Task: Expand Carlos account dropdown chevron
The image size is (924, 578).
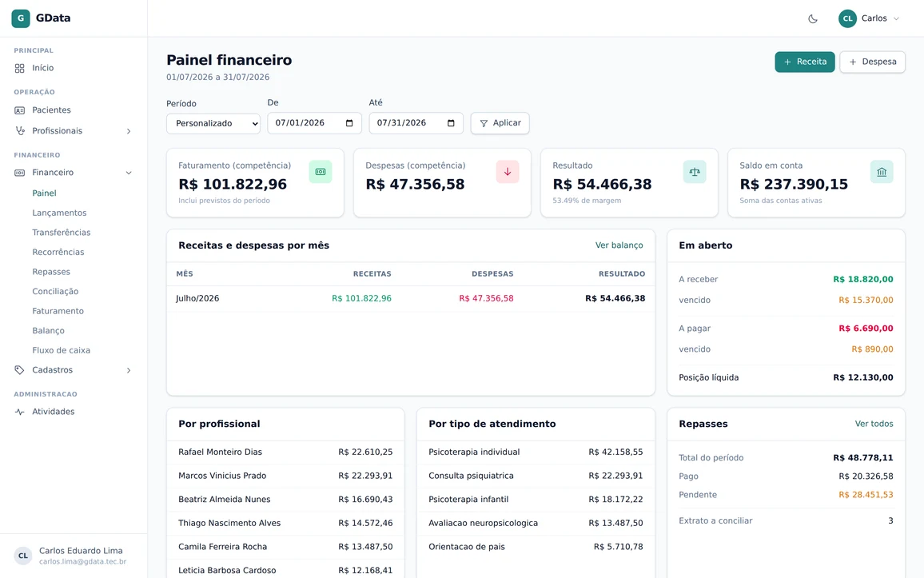Action: pyautogui.click(x=896, y=19)
